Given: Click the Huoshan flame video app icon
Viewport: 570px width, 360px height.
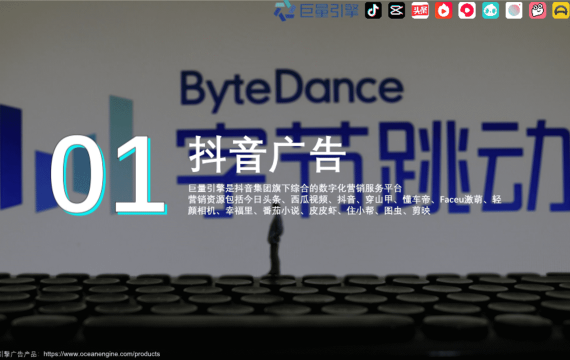Looking at the screenshot, I should tap(443, 10).
